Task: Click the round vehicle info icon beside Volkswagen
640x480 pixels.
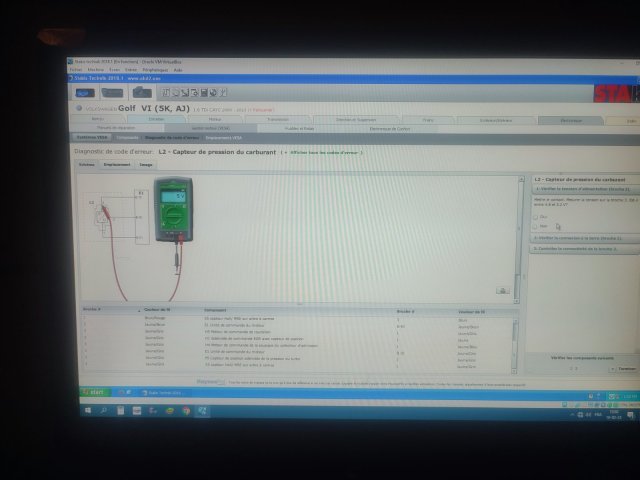Action: tap(79, 108)
